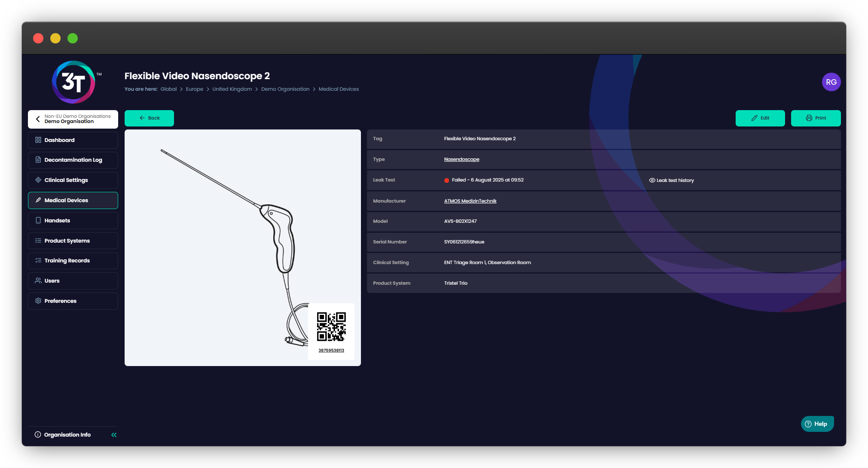Open Handsets section
This screenshot has height=468, width=868.
pyautogui.click(x=73, y=221)
